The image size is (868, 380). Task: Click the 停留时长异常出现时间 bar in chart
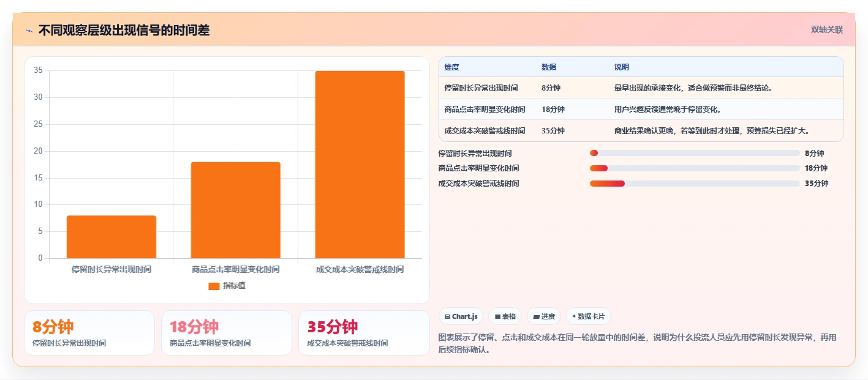111,237
